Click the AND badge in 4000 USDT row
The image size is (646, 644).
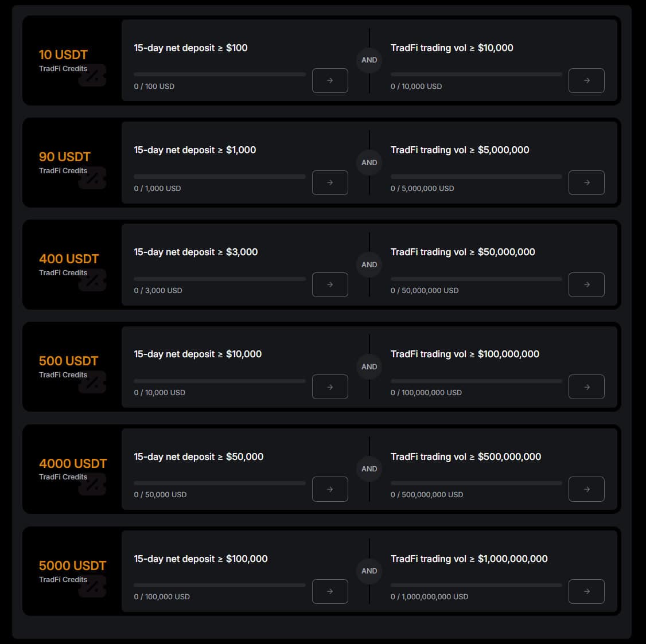(369, 469)
